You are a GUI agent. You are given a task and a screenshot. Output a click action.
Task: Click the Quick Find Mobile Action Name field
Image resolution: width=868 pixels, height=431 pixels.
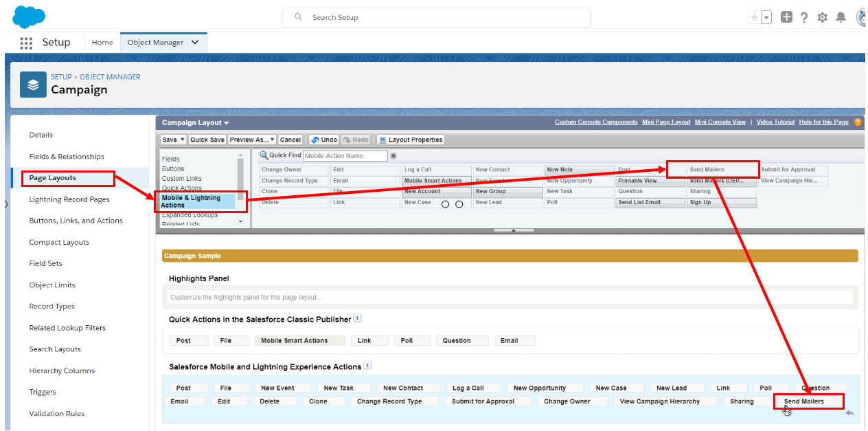click(x=345, y=156)
